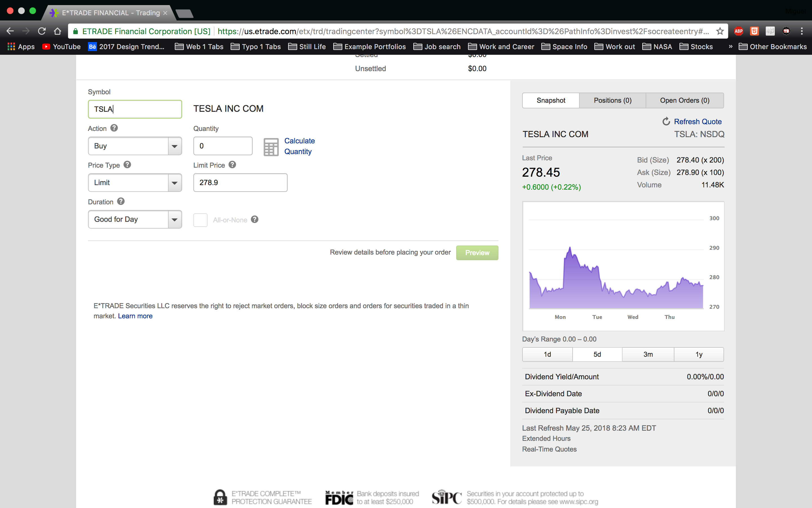
Task: Click the calculator icon beside Quantity
Action: [271, 147]
